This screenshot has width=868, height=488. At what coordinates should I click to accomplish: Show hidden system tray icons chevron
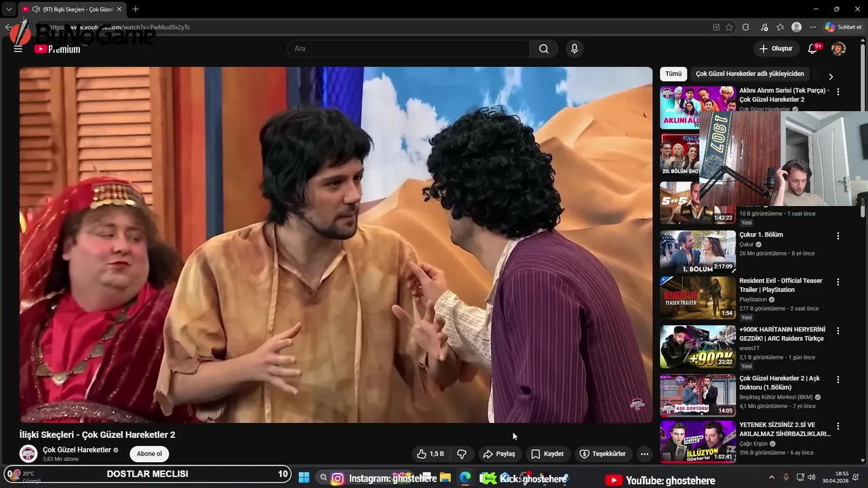(772, 479)
